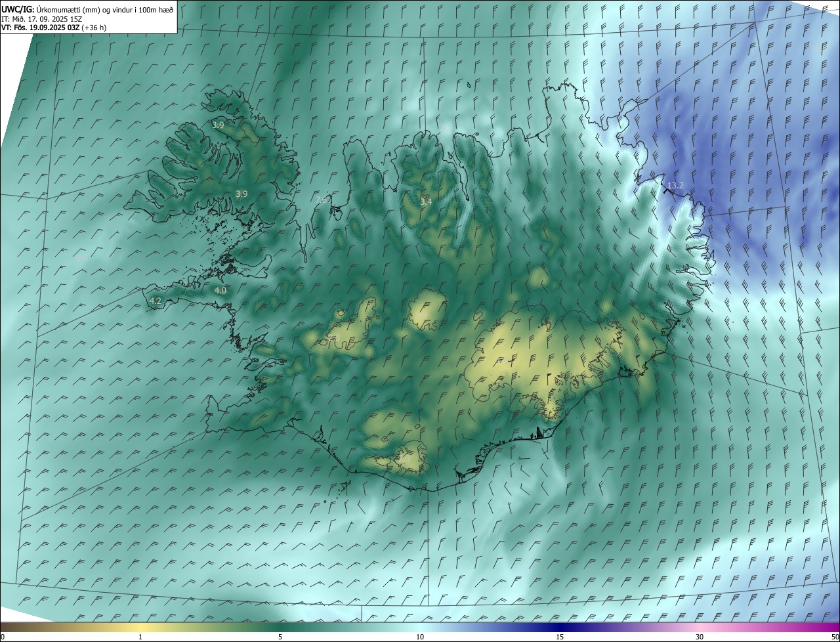Click the color scale tick labeled 0

(x=3, y=637)
